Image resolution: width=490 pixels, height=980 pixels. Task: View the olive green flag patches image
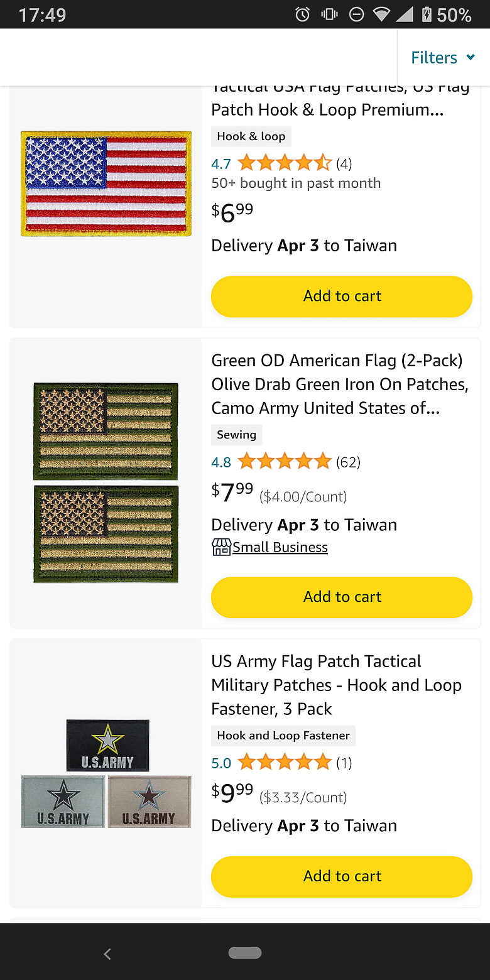[x=106, y=482]
